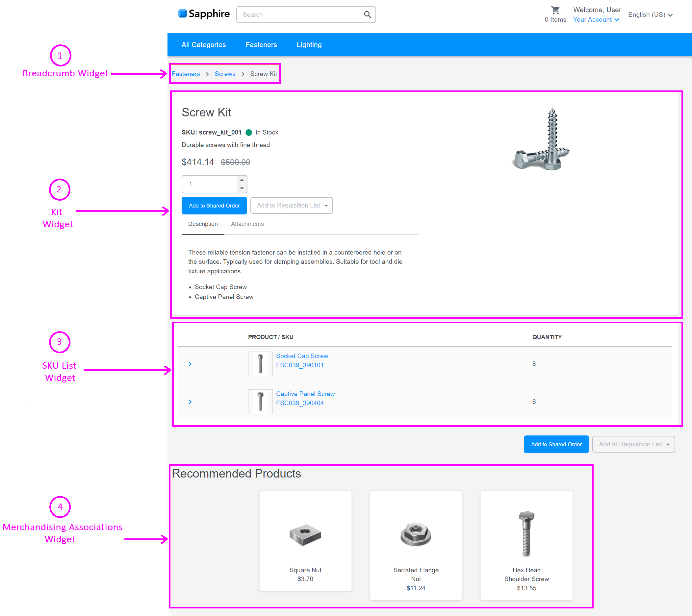Click the Screw Kit main product image
This screenshot has width=692, height=616.
point(542,139)
